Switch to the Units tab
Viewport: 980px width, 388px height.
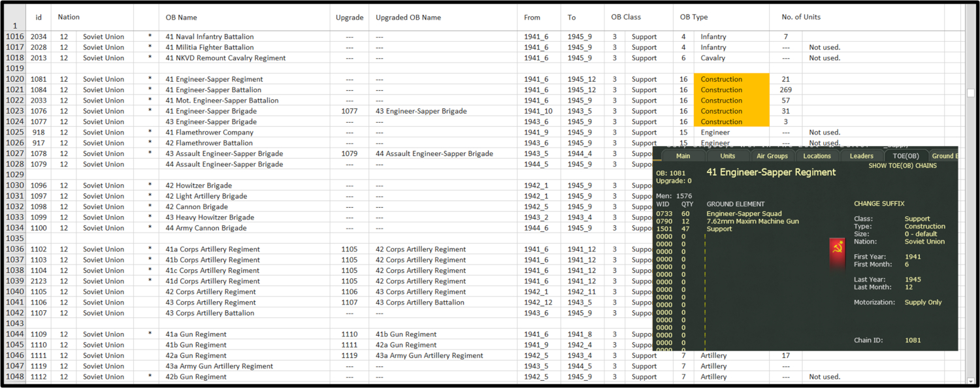[727, 155]
